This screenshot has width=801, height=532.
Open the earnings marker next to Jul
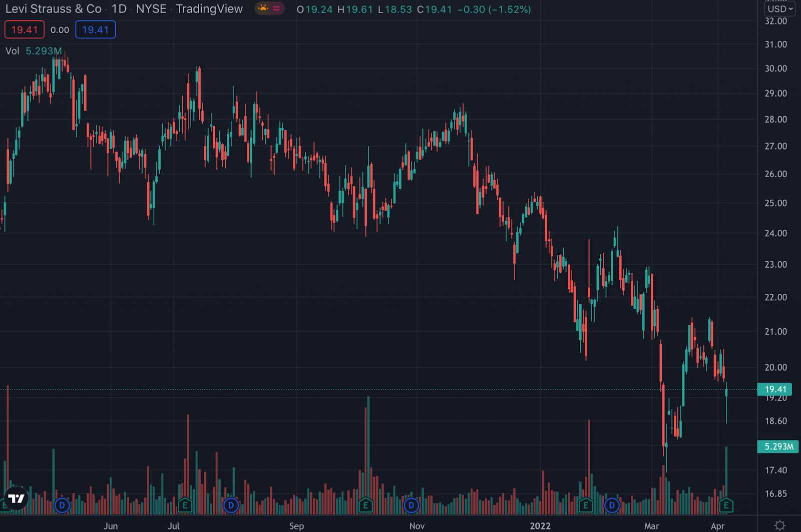click(185, 505)
